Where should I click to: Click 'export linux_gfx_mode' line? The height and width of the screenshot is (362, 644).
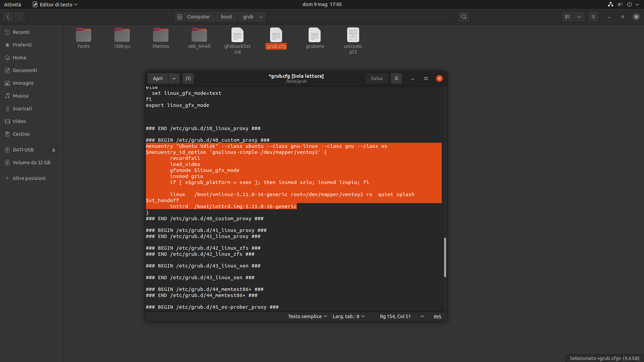(x=177, y=105)
